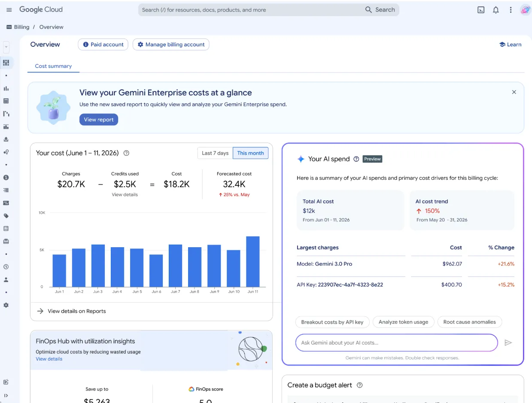Open the Billing export upload sidebar icon
Image resolution: width=532 pixels, height=403 pixels.
point(6,139)
